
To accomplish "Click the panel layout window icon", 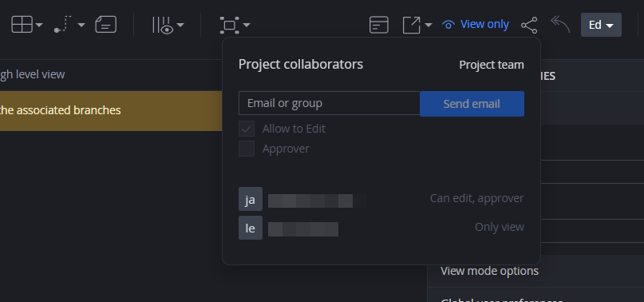I will [379, 25].
